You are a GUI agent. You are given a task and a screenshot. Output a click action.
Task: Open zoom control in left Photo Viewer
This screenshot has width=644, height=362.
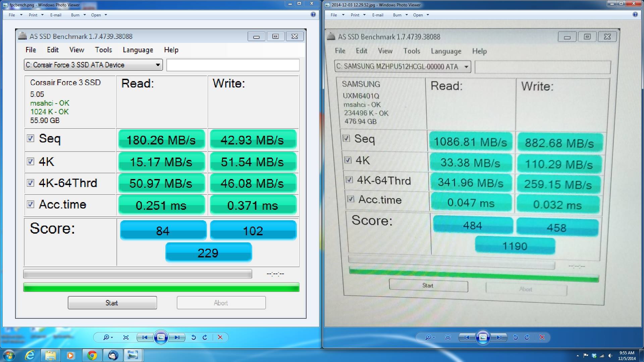pyautogui.click(x=108, y=337)
